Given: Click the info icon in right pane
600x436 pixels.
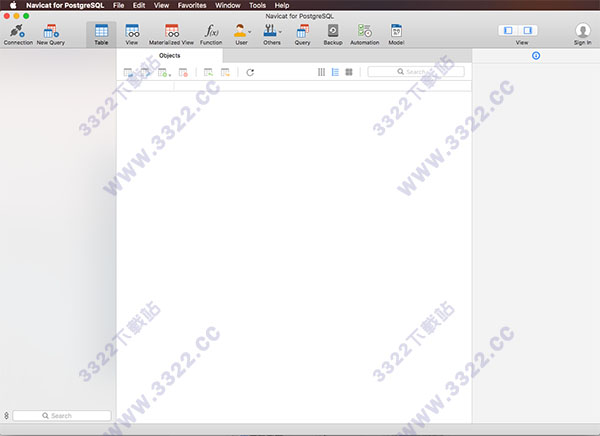Looking at the screenshot, I should coord(536,56).
